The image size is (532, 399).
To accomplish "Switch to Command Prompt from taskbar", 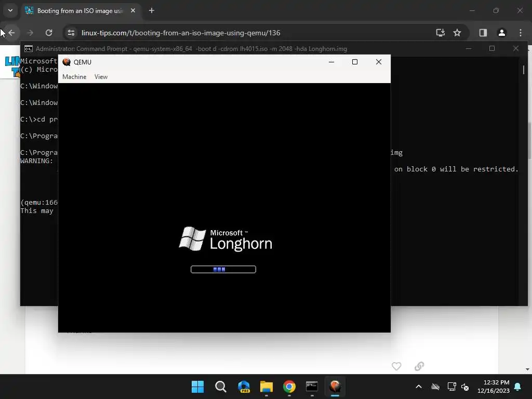I will click(x=312, y=387).
